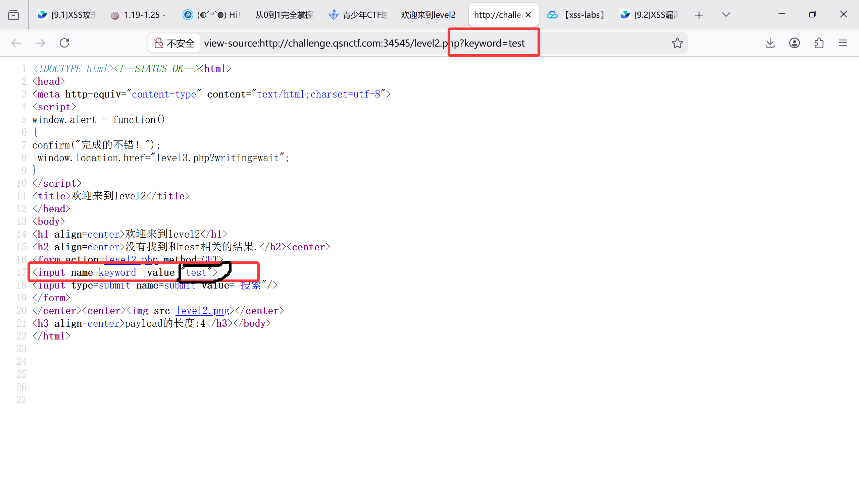Expand the list all tabs chevron
The width and height of the screenshot is (859, 504).
pos(726,15)
